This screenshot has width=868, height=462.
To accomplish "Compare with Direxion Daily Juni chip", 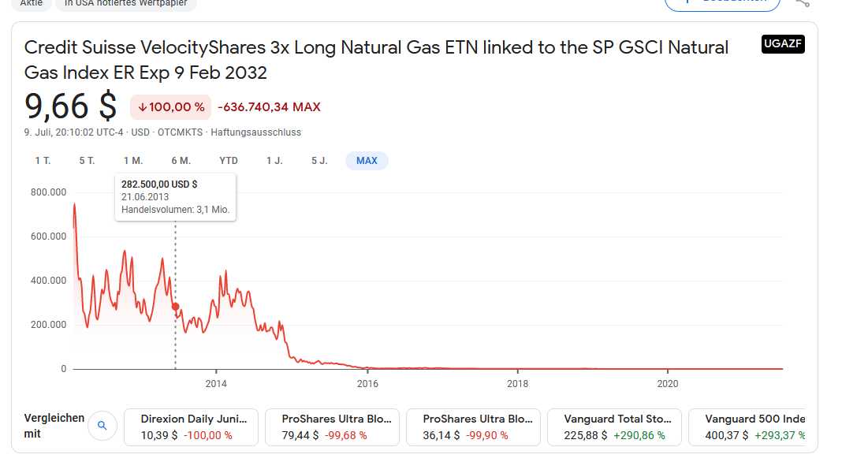I will [192, 427].
